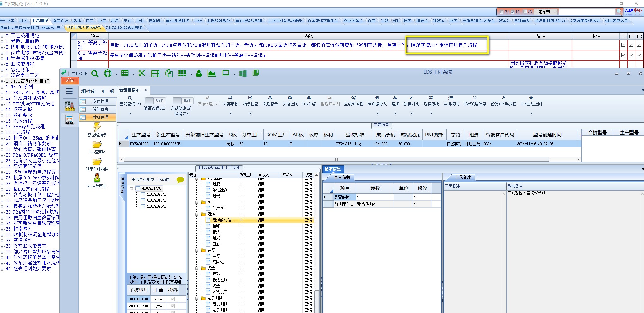Open the film strip icon in EDS toolbar

[x=155, y=74]
